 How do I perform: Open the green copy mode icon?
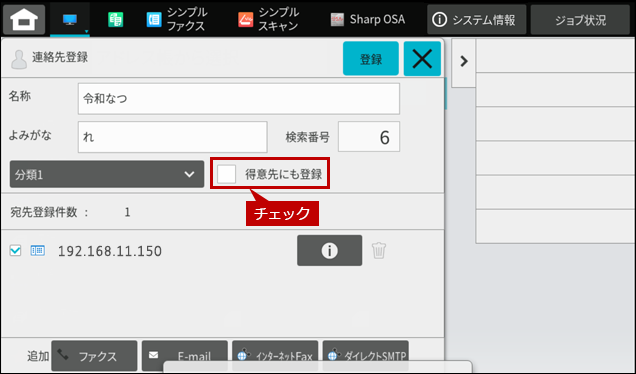pos(116,19)
